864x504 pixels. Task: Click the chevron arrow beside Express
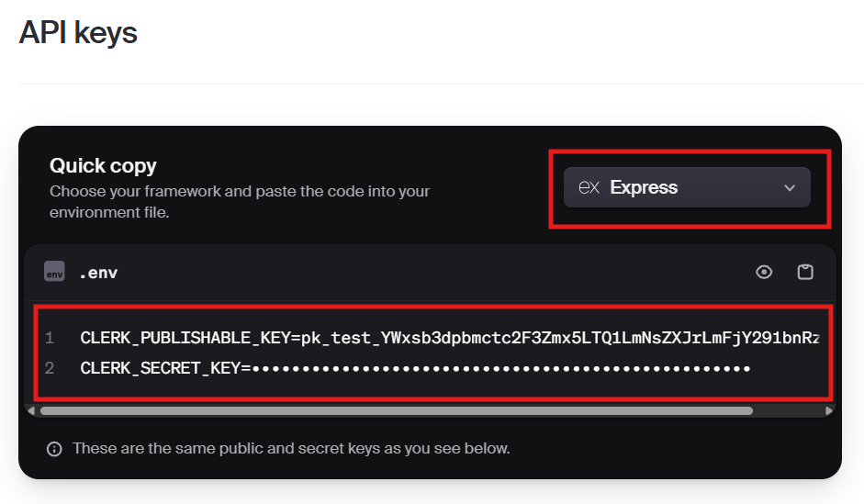point(790,188)
